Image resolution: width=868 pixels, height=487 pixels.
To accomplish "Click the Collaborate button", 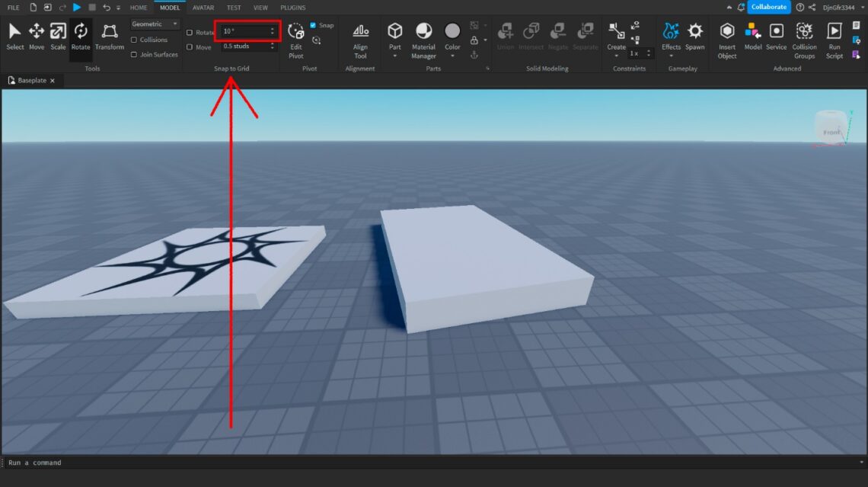I will click(767, 6).
